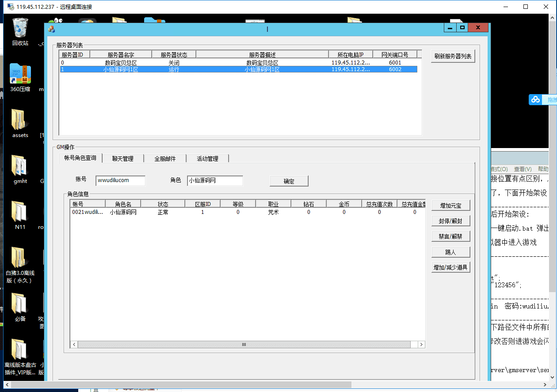Click the 服务器描述 column header
Viewport: 557px width, 392px height.
click(262, 55)
